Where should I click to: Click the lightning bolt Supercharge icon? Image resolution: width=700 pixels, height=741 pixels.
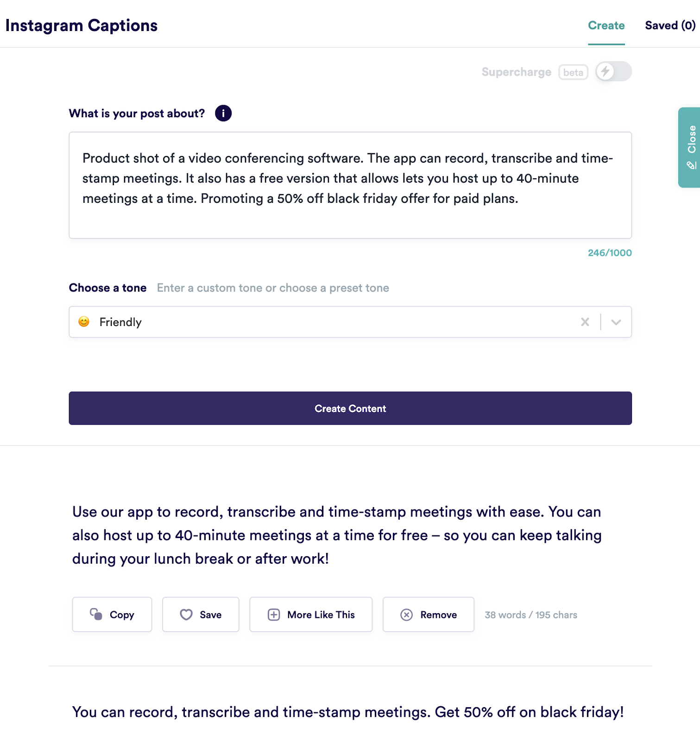[x=605, y=72]
